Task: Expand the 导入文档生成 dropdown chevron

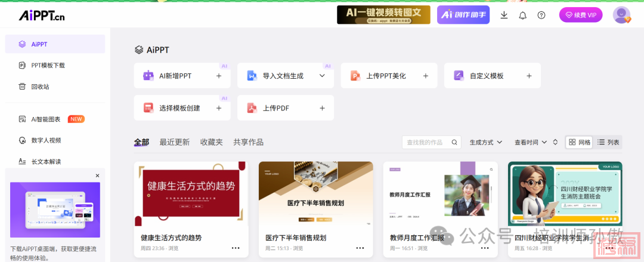Action: click(x=323, y=76)
